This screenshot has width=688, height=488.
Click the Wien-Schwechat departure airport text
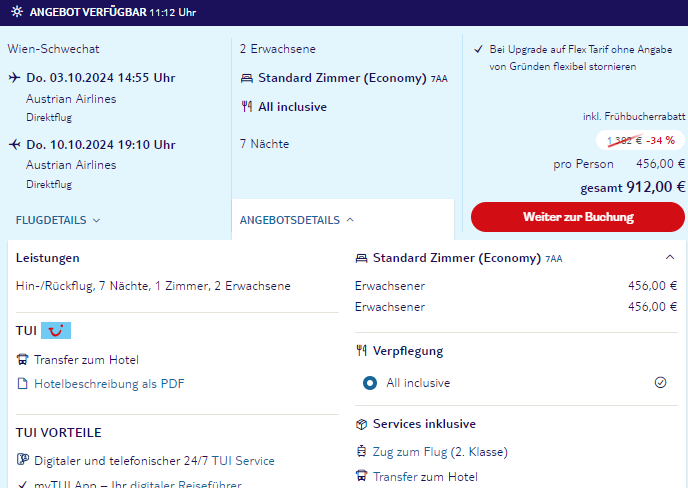tap(53, 49)
